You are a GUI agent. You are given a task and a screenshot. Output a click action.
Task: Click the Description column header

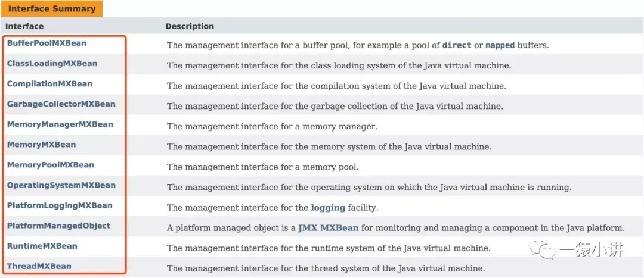click(x=190, y=26)
